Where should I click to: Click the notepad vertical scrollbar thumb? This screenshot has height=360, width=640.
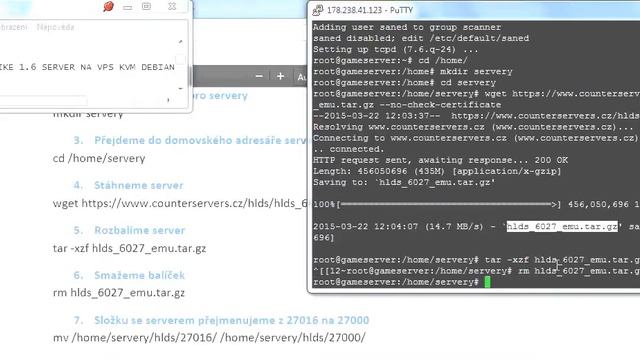click(x=180, y=60)
